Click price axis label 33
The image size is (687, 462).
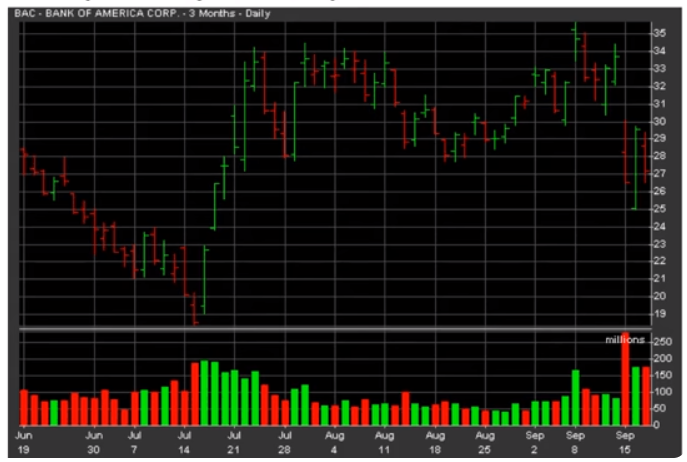coord(660,69)
